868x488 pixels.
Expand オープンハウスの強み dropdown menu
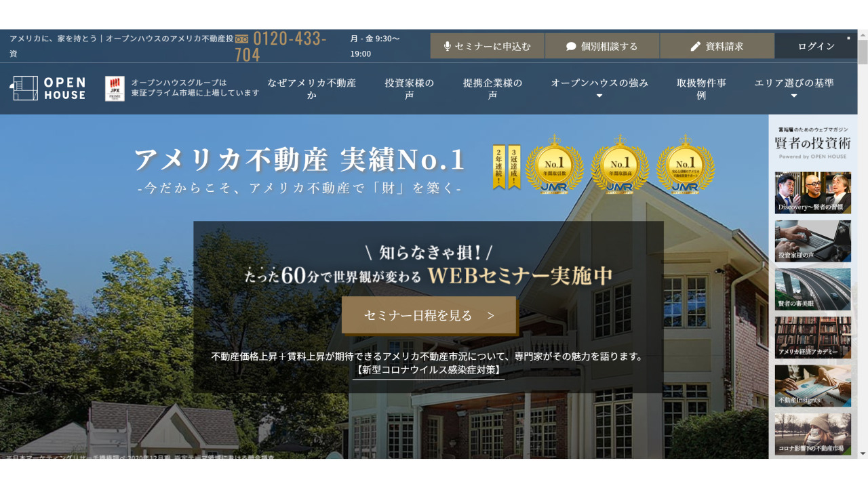point(599,88)
